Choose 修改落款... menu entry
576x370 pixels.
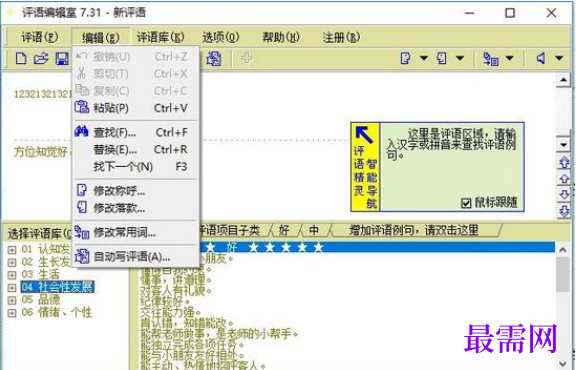point(135,208)
